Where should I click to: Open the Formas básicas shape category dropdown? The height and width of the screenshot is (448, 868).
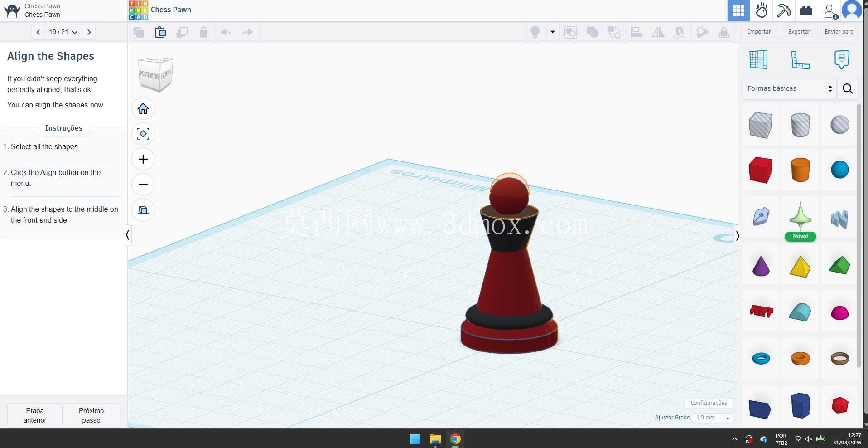click(789, 88)
